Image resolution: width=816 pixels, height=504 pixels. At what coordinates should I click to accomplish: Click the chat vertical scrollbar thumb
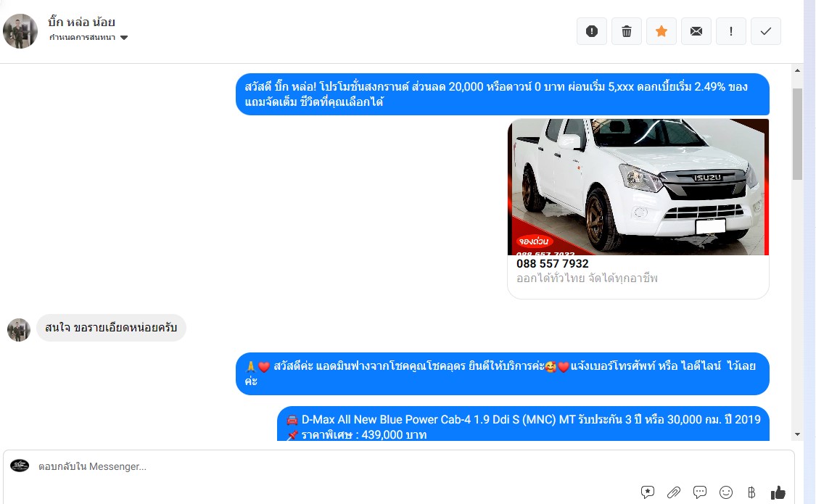coord(797,134)
